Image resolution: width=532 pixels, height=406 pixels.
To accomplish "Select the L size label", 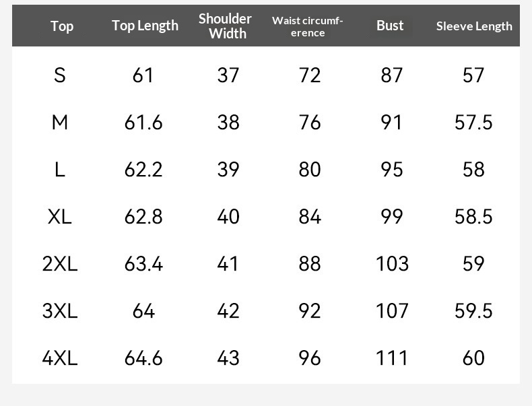I will pyautogui.click(x=60, y=170).
